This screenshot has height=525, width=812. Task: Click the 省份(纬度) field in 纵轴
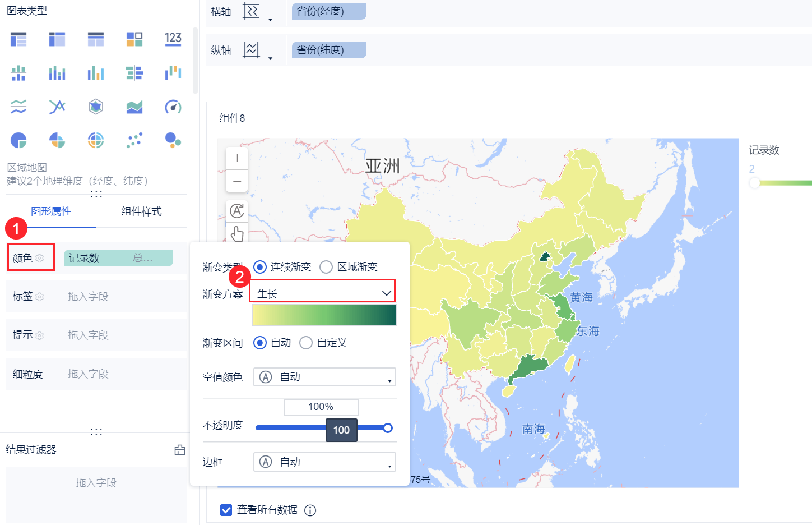tap(329, 50)
